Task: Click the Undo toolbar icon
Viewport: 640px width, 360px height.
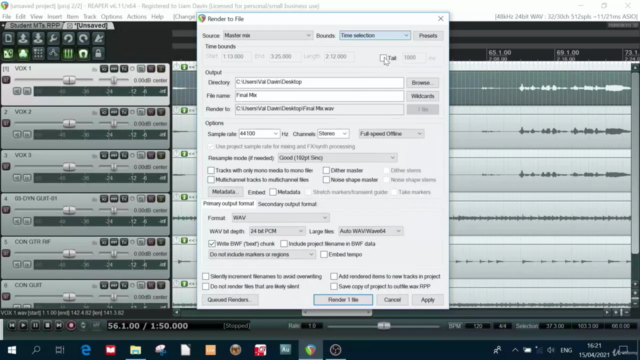Action: (68, 38)
